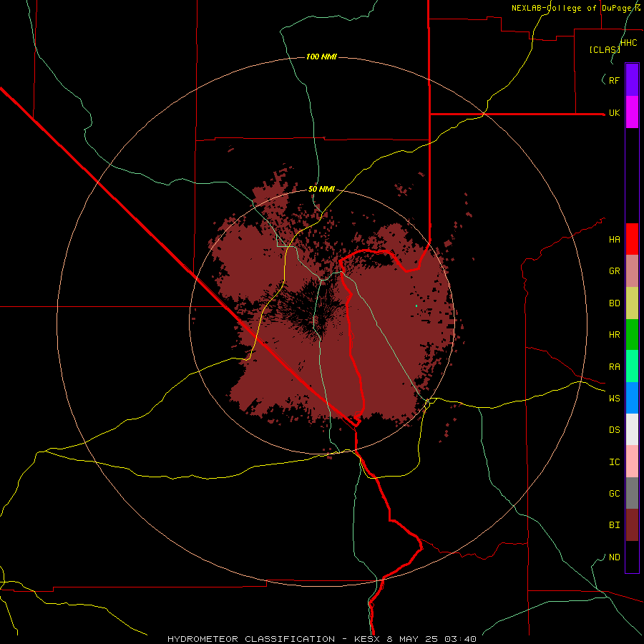
Task: Click the RA light-green legend swatch
Action: (632, 366)
